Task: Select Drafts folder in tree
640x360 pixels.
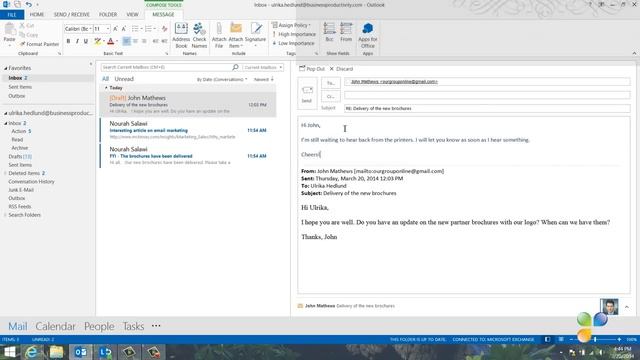Action: pos(20,156)
